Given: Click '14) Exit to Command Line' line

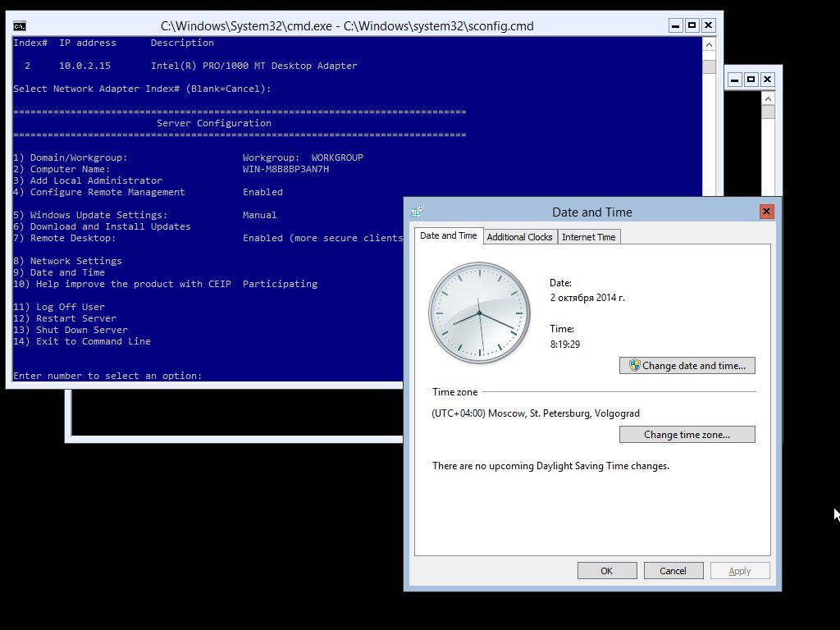Looking at the screenshot, I should tap(82, 342).
